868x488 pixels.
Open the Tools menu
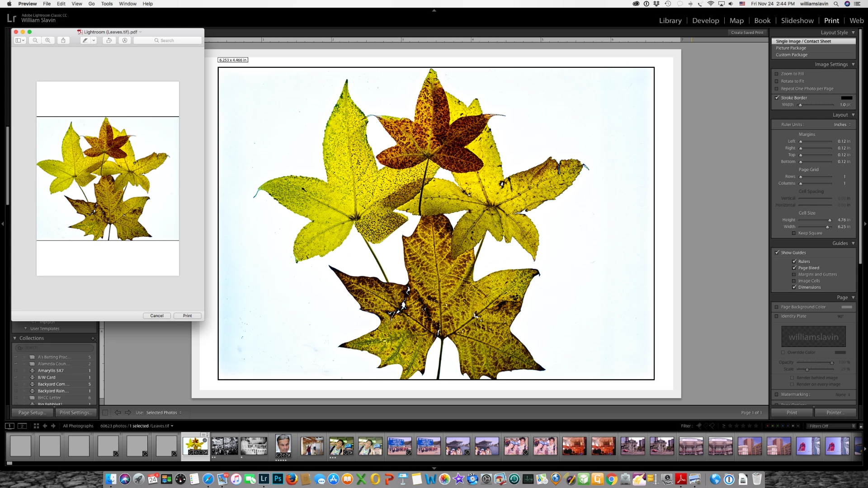(107, 4)
